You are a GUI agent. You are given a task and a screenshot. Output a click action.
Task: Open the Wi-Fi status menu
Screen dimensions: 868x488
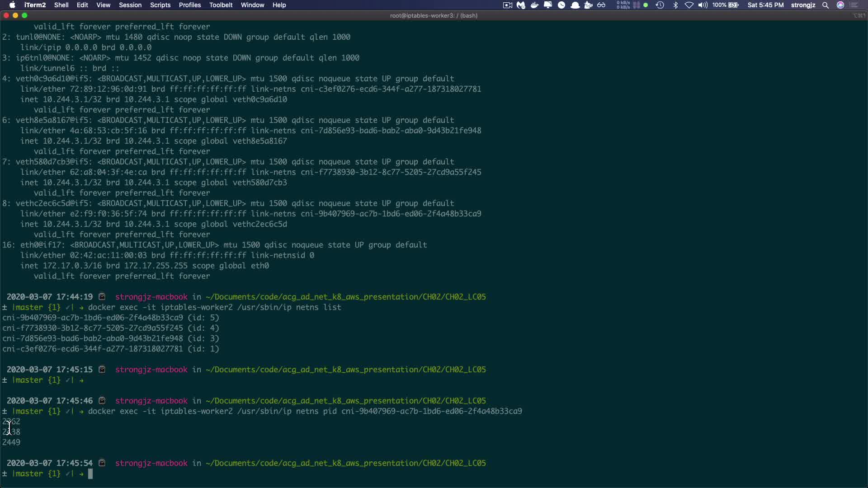pos(689,5)
